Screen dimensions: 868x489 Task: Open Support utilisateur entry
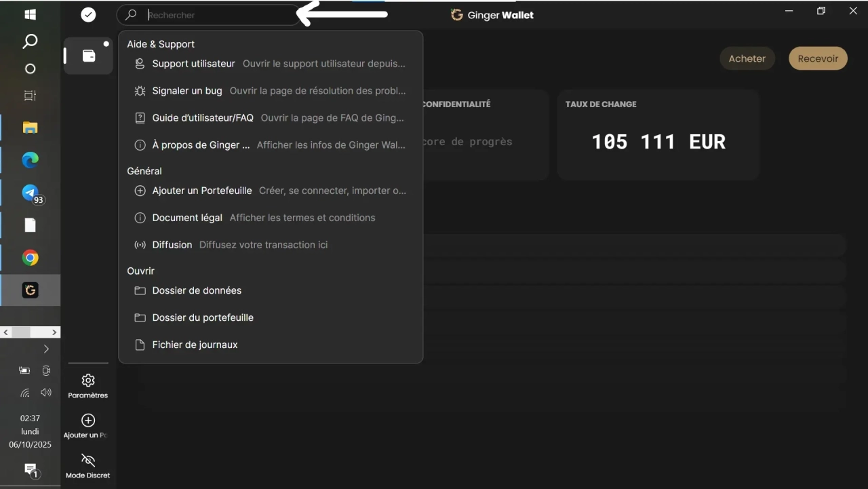(271, 64)
